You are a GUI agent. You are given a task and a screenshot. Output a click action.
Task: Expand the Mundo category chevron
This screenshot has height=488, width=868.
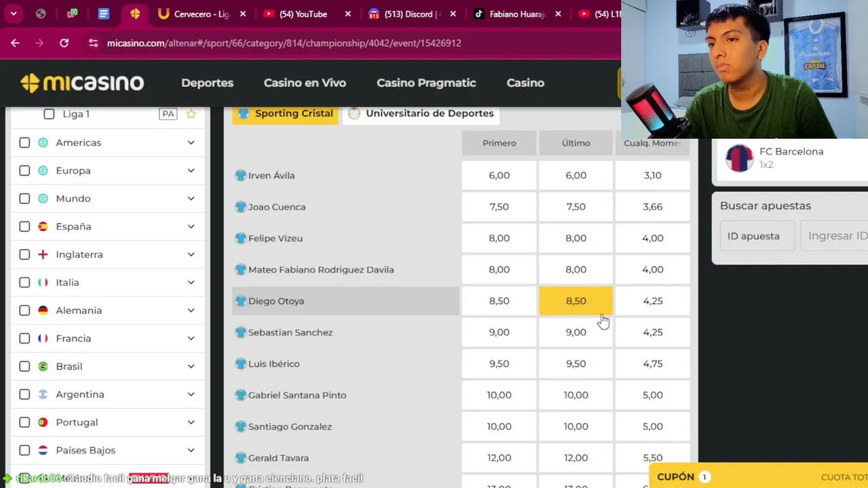[191, 199]
